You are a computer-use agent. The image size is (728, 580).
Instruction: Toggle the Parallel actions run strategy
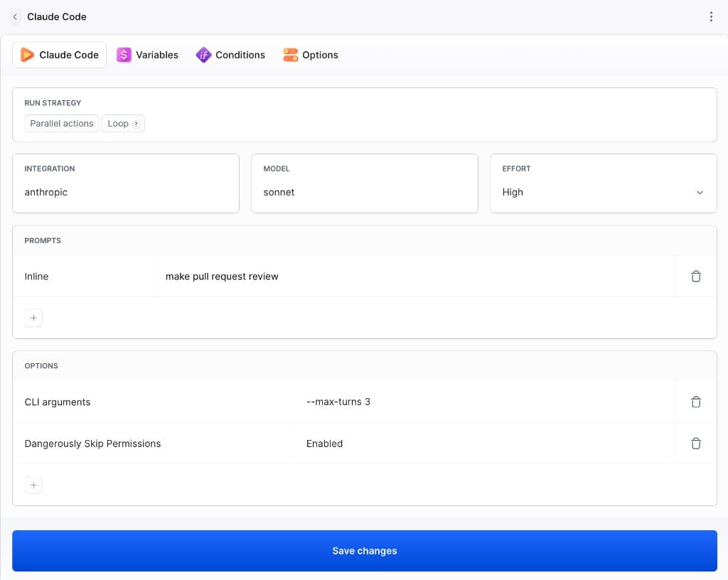tap(62, 124)
